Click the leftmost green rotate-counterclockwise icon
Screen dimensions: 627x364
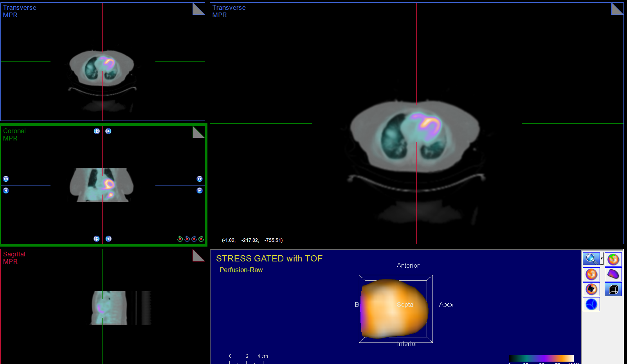[180, 239]
